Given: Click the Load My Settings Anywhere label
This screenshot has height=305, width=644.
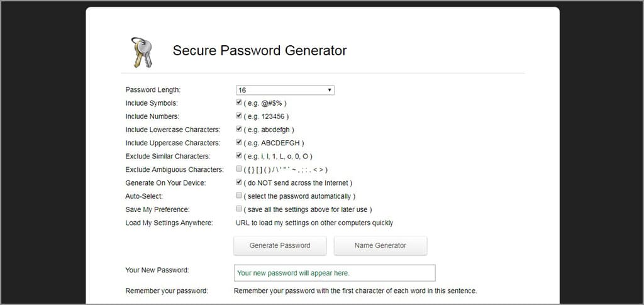Looking at the screenshot, I should point(169,223).
